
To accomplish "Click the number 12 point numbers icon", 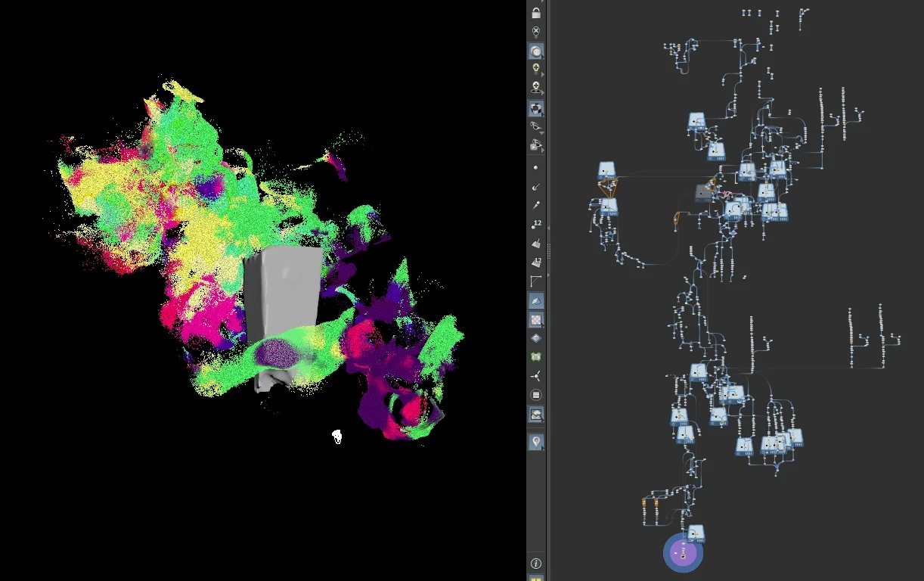I will coord(536,224).
